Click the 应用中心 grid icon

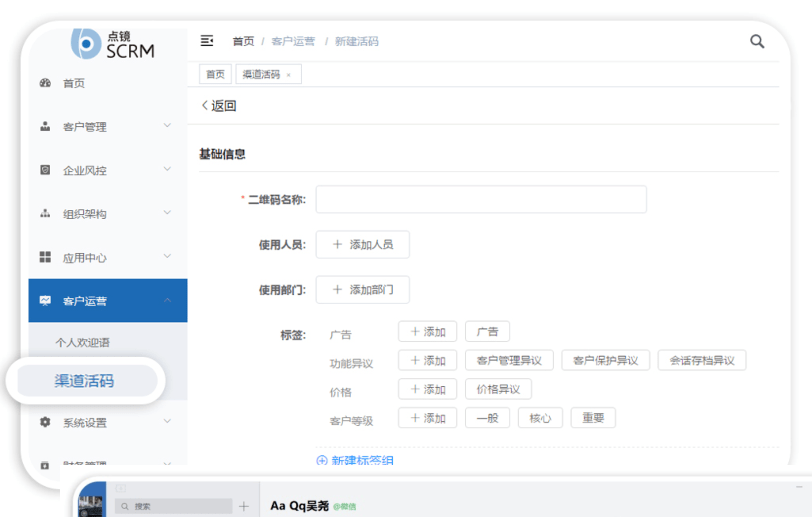pyautogui.click(x=45, y=257)
